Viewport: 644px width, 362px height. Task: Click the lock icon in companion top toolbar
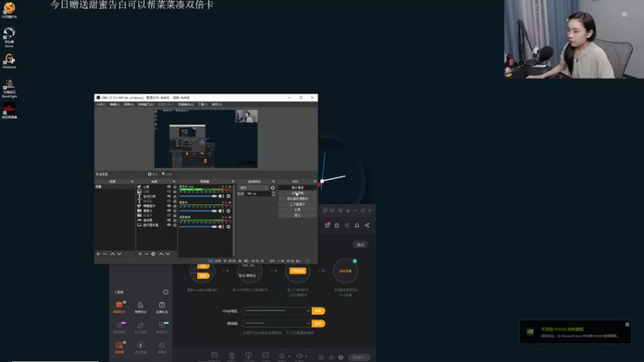pos(336,225)
